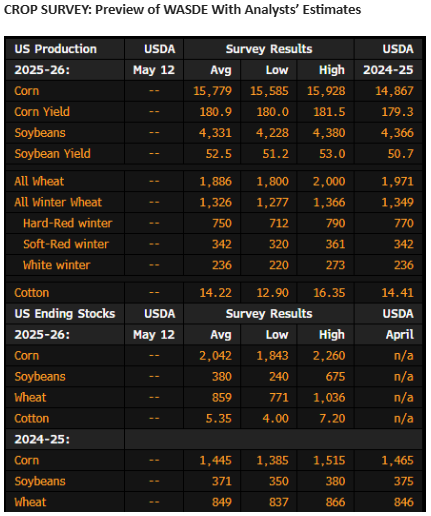
Task: Select soybean production average 4,331
Action: coord(215,133)
